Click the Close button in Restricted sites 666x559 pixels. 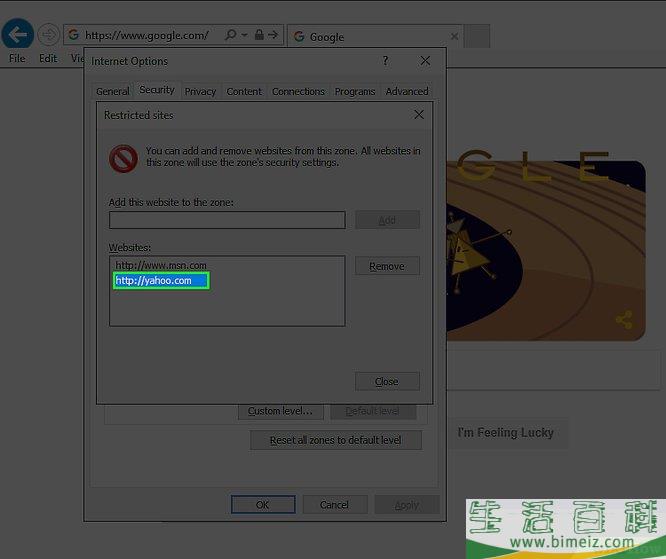387,381
